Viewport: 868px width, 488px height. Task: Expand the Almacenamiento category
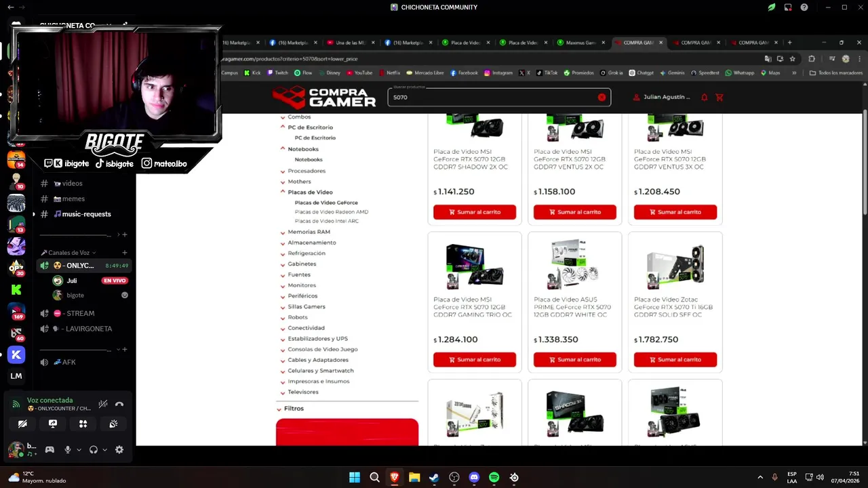pyautogui.click(x=283, y=243)
